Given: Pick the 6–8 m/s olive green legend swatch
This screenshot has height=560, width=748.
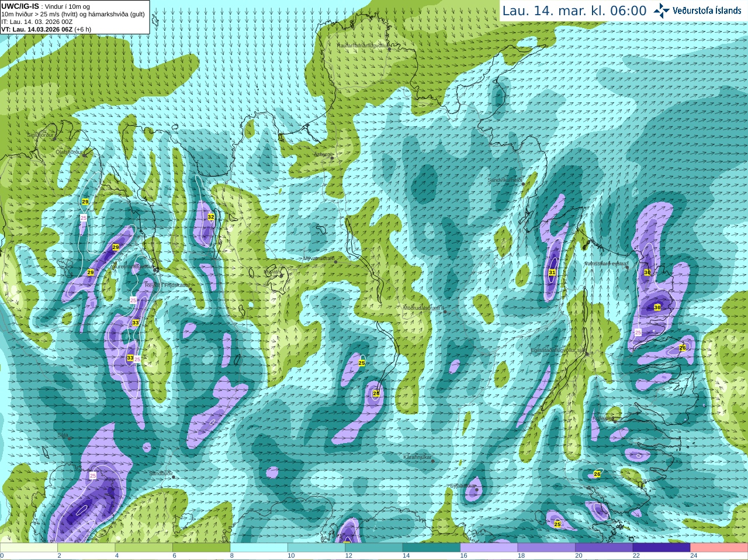Looking at the screenshot, I should (201, 548).
